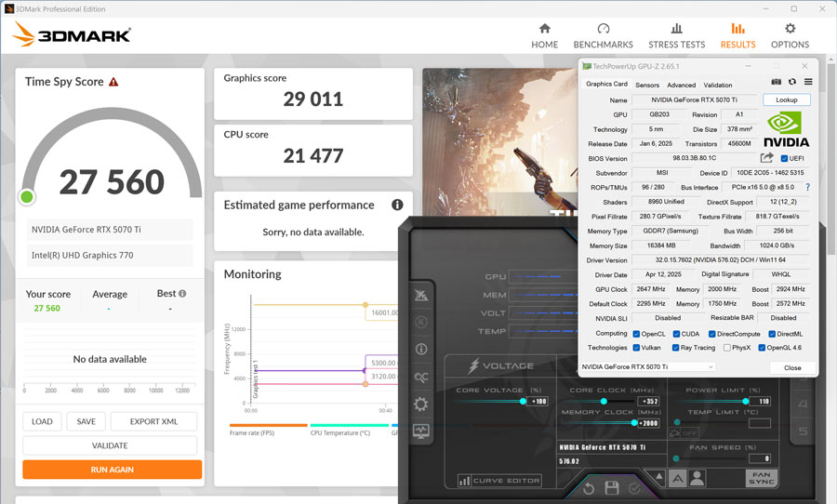The image size is (837, 504).
Task: Toggle the Ray Tracing checkbox
Action: (x=676, y=348)
